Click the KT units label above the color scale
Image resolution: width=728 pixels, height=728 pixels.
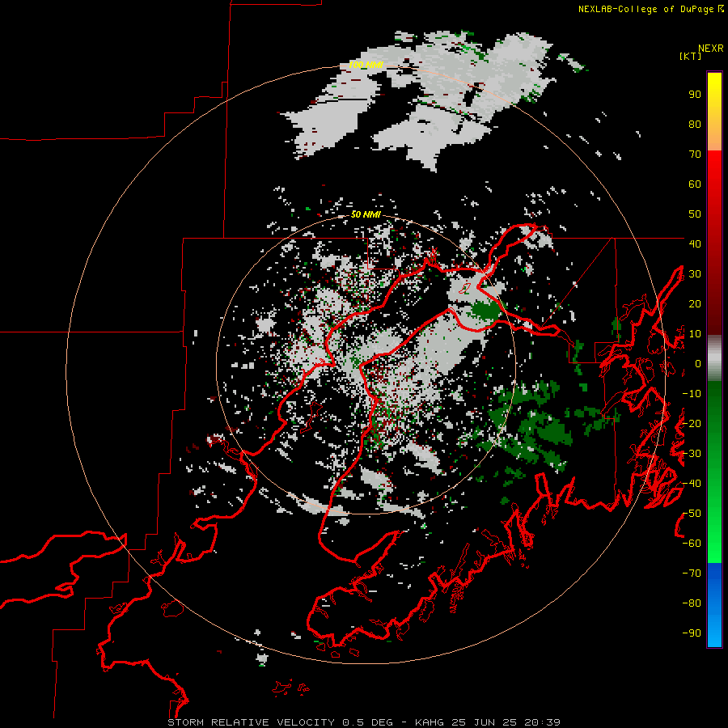pos(691,56)
